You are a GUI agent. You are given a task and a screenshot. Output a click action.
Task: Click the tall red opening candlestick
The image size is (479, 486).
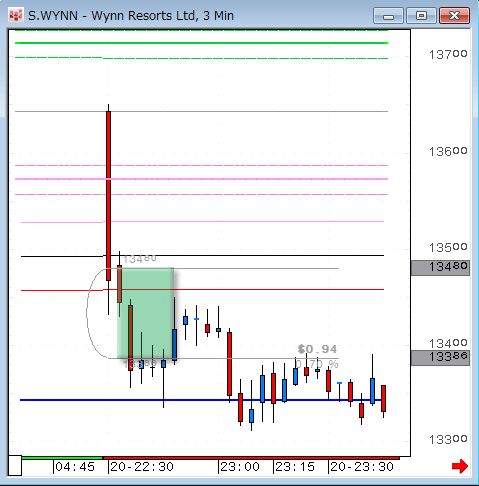[108, 196]
